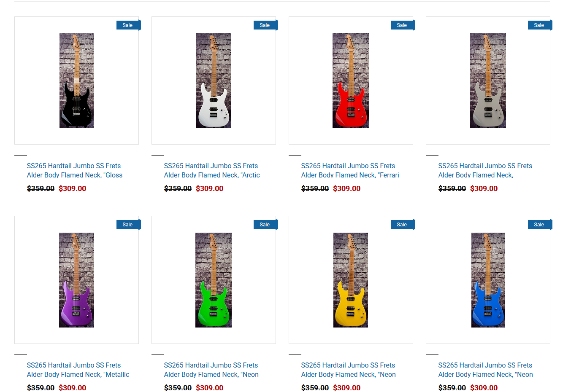Click the Sale badge on the black guitar
The height and width of the screenshot is (392, 579).
point(128,25)
